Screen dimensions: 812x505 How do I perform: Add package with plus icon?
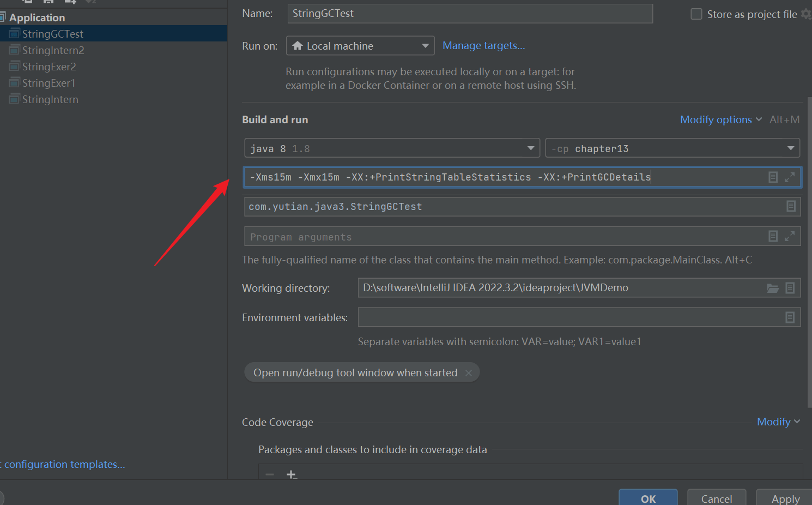(291, 474)
